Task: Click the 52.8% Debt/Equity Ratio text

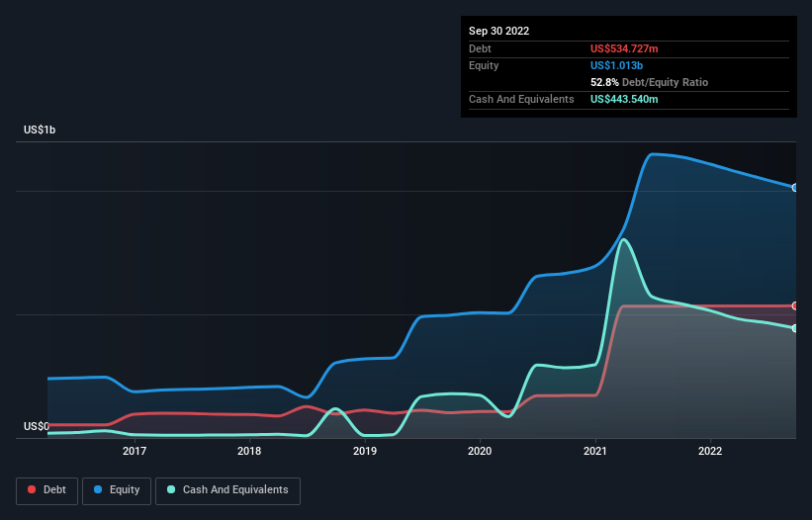Action: click(649, 82)
